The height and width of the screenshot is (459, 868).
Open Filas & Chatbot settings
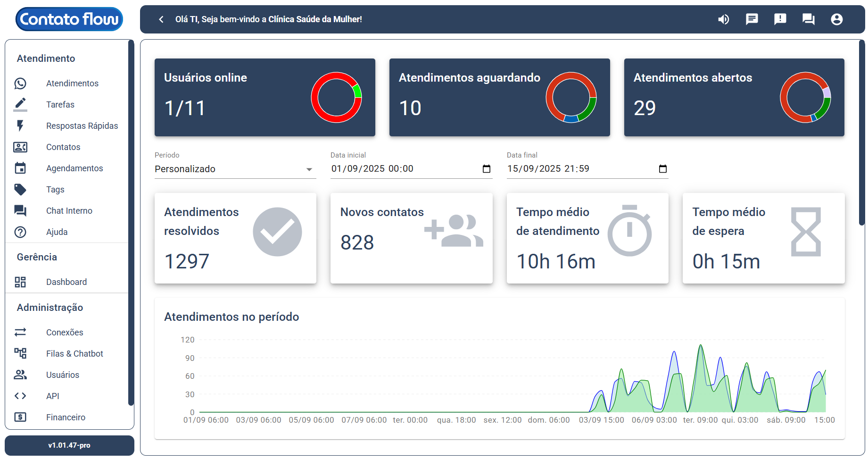74,354
